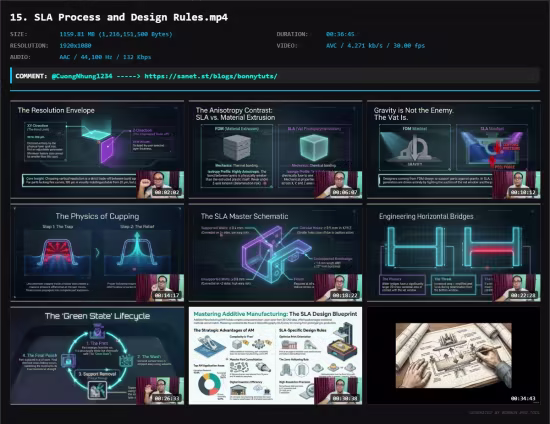
Task: Click the timestamp 00:22:28
Action: click(523, 295)
